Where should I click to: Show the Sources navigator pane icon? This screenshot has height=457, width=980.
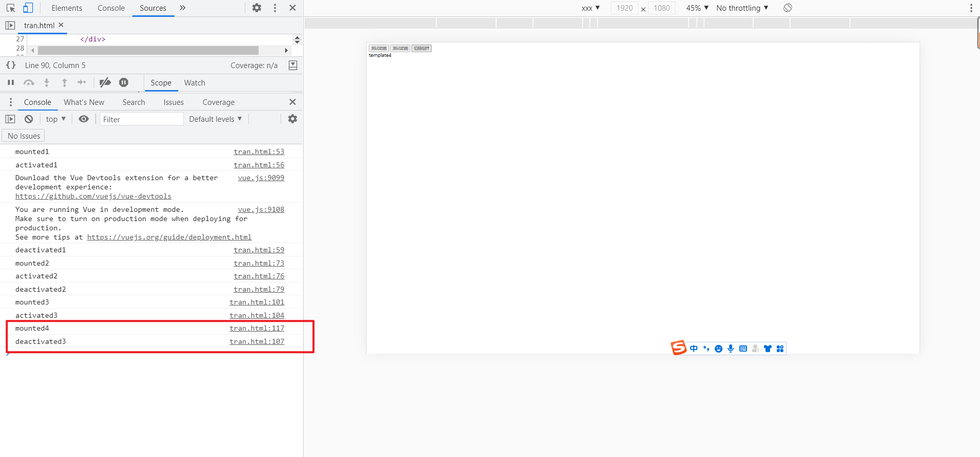(x=10, y=25)
